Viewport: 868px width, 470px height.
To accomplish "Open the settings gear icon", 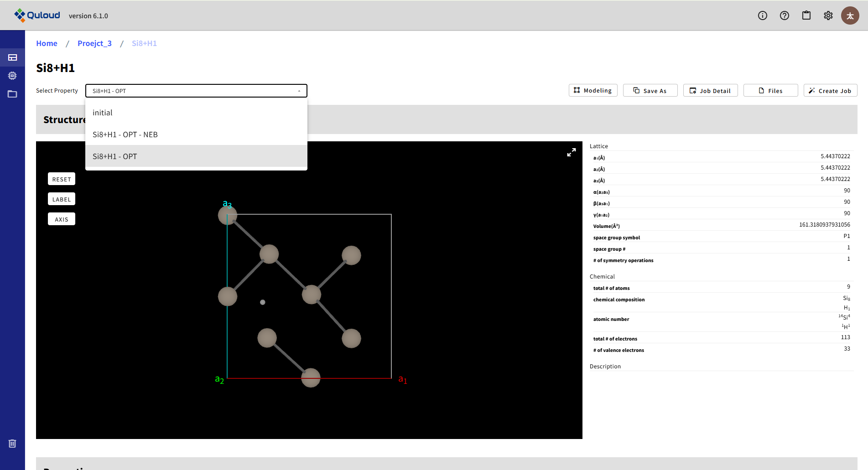I will point(828,15).
